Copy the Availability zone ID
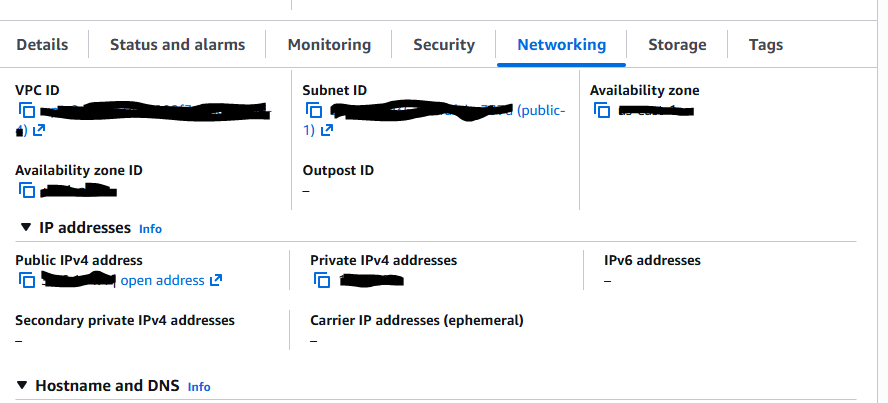 coord(27,190)
